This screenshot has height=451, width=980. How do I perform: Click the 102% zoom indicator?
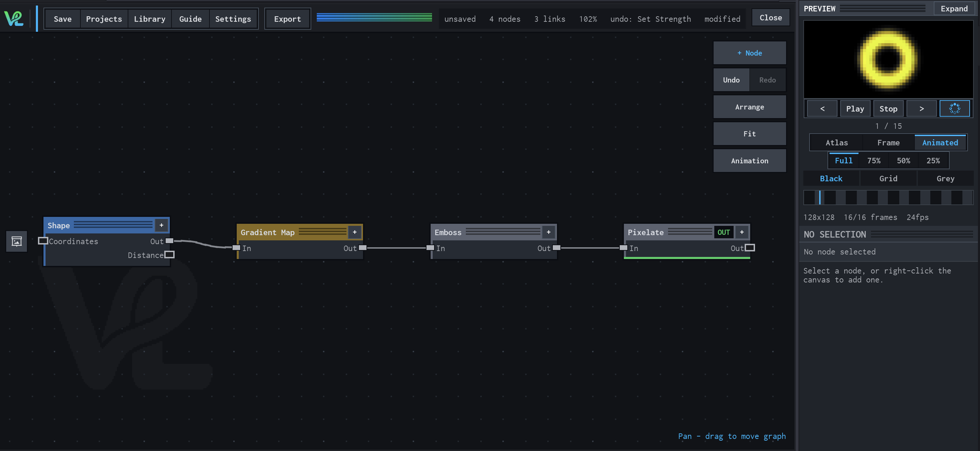[x=587, y=19]
